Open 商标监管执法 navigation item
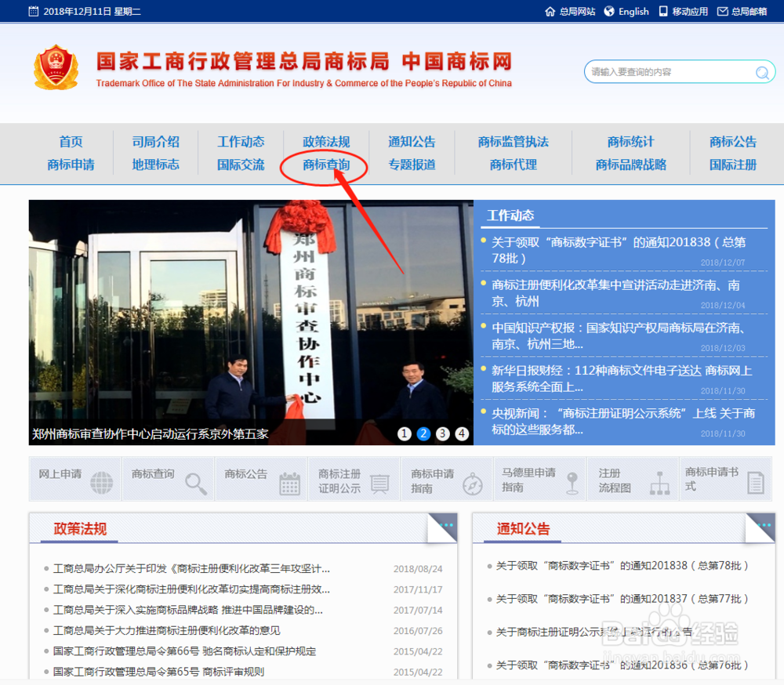This screenshot has height=685, width=784. tap(513, 142)
